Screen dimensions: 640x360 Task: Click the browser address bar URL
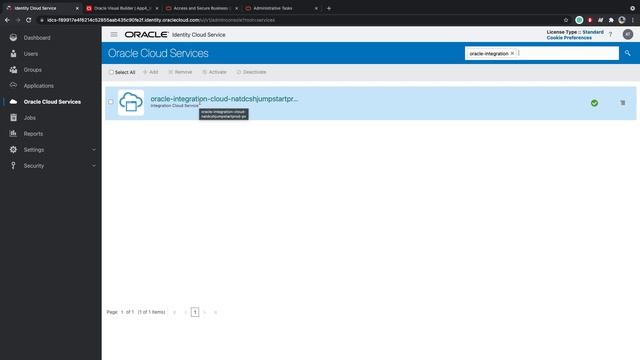[161, 20]
